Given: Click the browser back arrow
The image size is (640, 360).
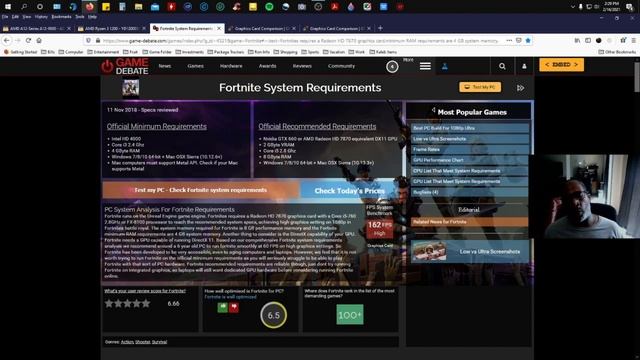Looking at the screenshot, I should [7, 40].
